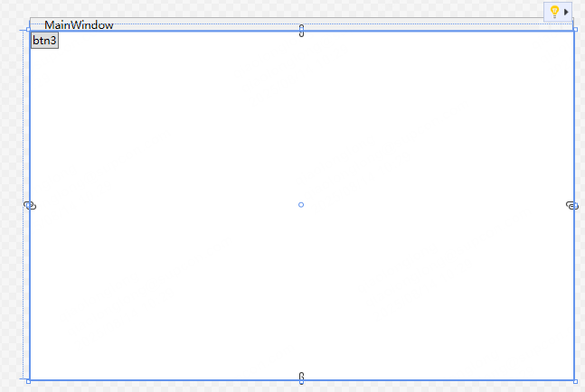Image resolution: width=585 pixels, height=392 pixels.
Task: Click the top-right corner resize handle
Action: point(575,30)
